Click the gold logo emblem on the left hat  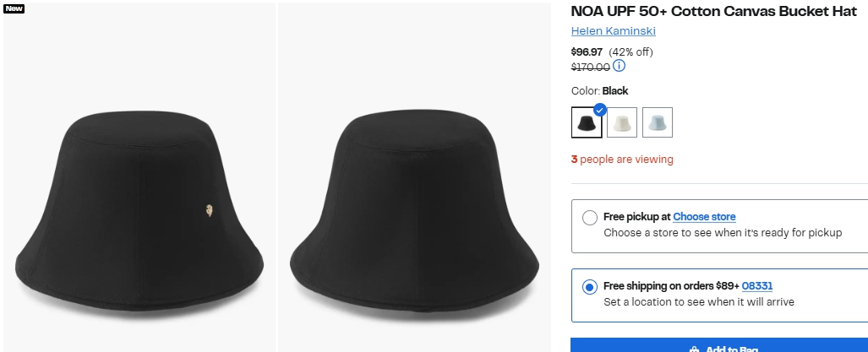(209, 210)
